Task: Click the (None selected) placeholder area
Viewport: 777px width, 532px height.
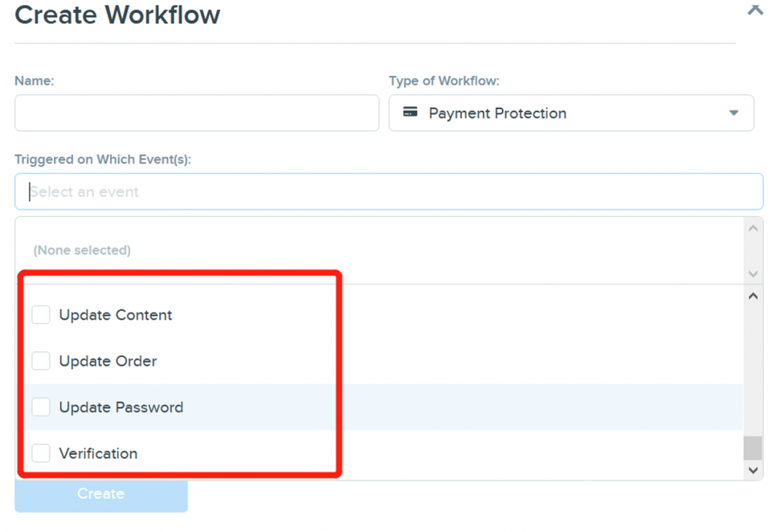Action: [x=82, y=250]
